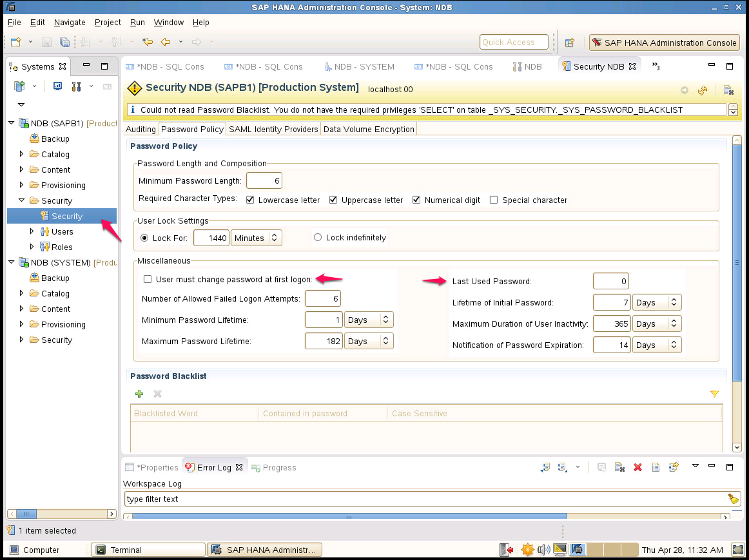
Task: Expand the Users node in the tree
Action: [x=32, y=231]
